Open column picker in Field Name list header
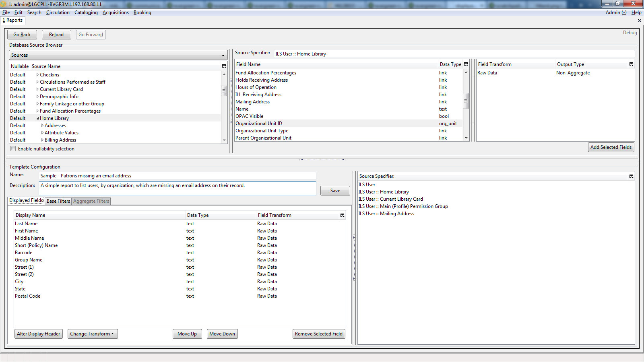 coord(466,64)
